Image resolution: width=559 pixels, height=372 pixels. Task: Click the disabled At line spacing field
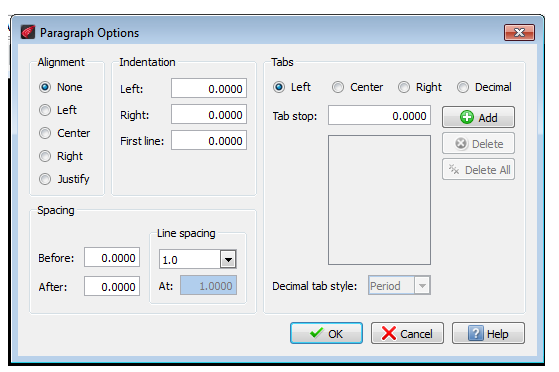pos(209,285)
